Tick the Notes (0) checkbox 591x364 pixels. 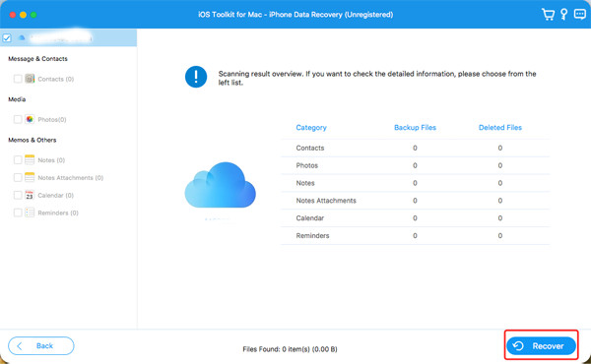tap(18, 160)
